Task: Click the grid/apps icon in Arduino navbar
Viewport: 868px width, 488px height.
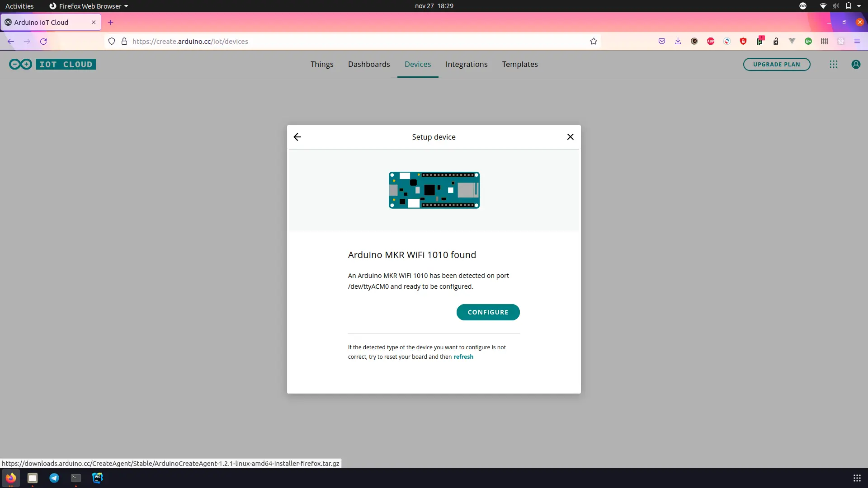Action: pos(834,64)
